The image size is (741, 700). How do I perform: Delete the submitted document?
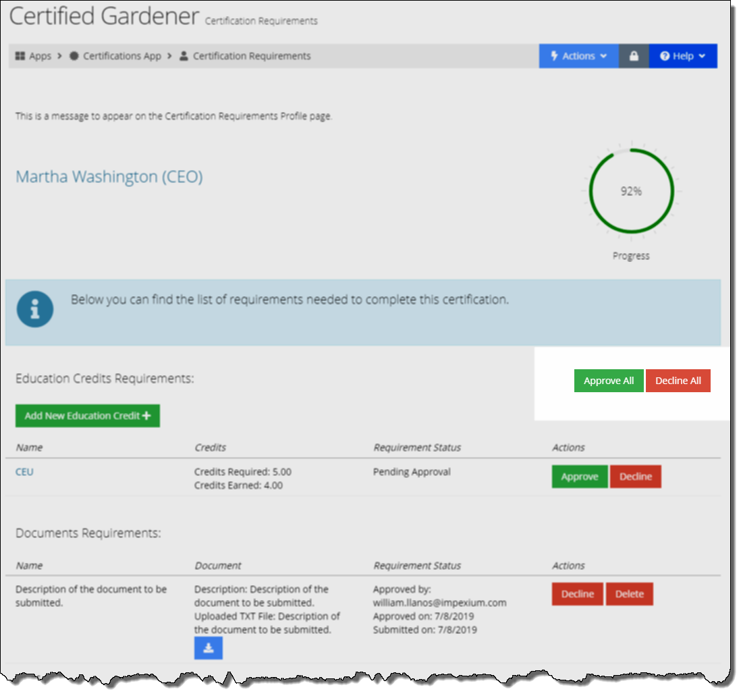(x=630, y=593)
